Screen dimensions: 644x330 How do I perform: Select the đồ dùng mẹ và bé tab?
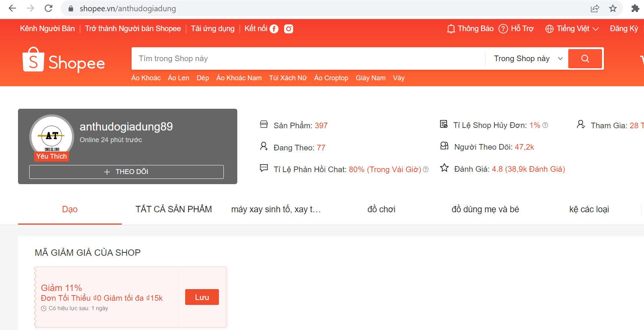[485, 209]
